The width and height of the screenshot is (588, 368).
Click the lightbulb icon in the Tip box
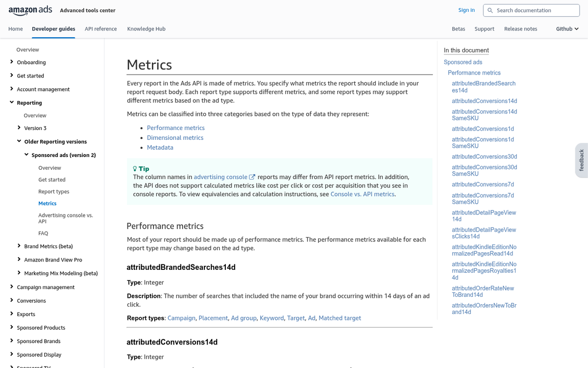[135, 168]
